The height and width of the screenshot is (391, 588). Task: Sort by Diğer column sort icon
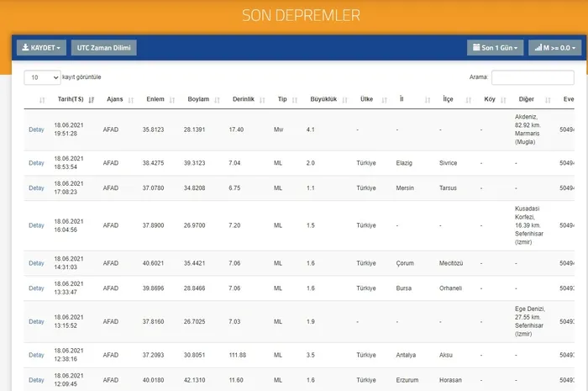click(548, 100)
